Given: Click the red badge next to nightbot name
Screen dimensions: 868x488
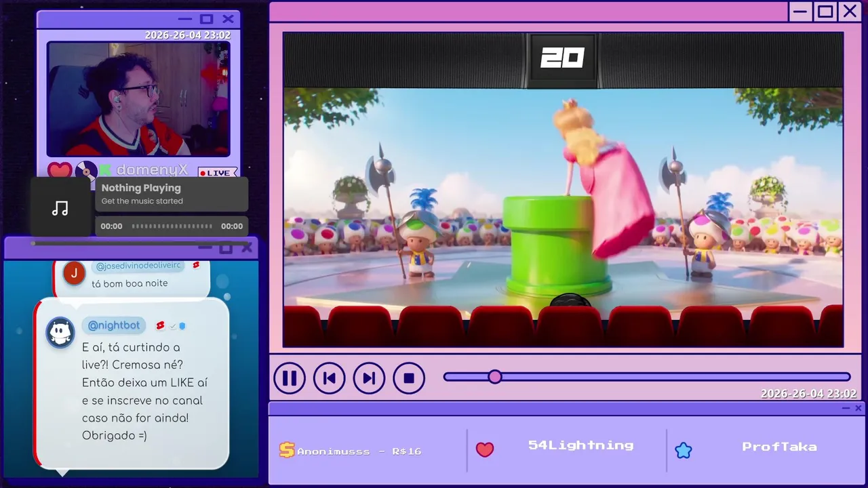Looking at the screenshot, I should pyautogui.click(x=161, y=326).
